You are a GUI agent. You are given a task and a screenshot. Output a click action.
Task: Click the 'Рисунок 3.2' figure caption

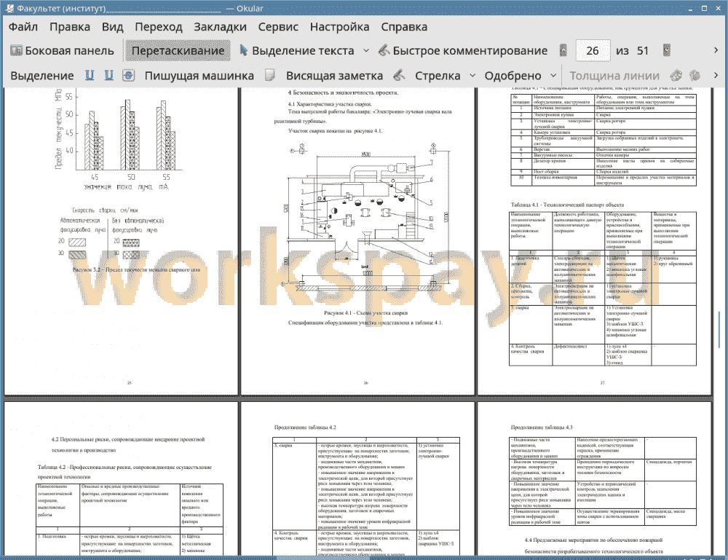[137, 269]
